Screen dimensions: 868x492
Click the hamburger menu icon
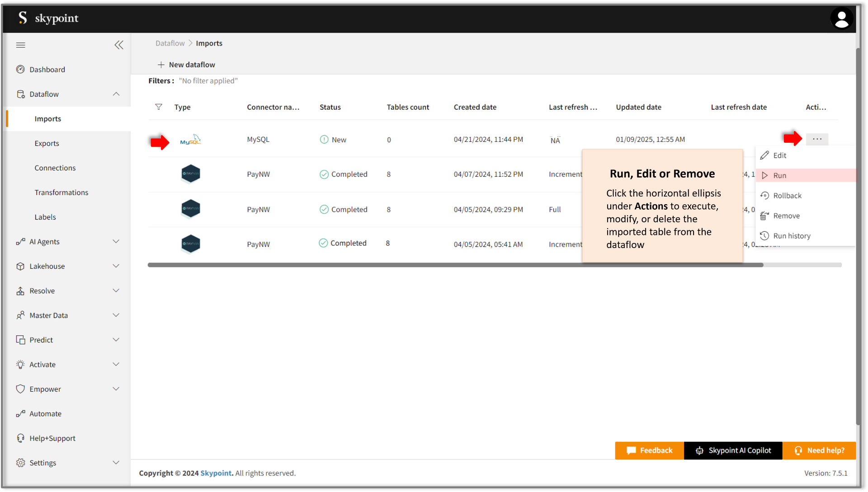[21, 45]
